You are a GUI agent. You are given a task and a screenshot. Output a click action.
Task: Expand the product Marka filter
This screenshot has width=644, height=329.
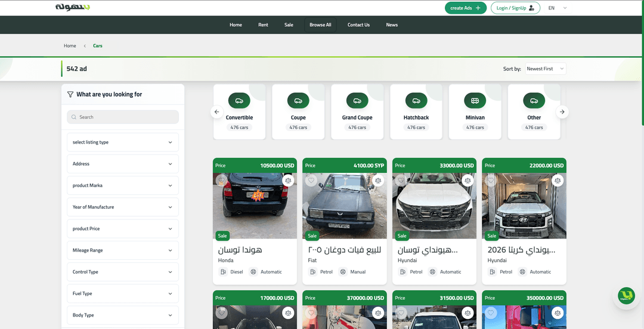[123, 185]
